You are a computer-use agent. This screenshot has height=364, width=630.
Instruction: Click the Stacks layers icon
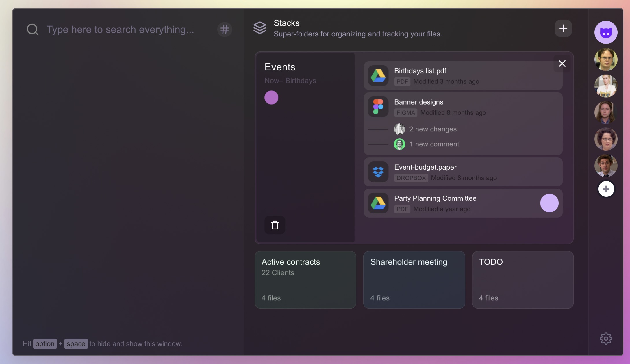point(260,28)
